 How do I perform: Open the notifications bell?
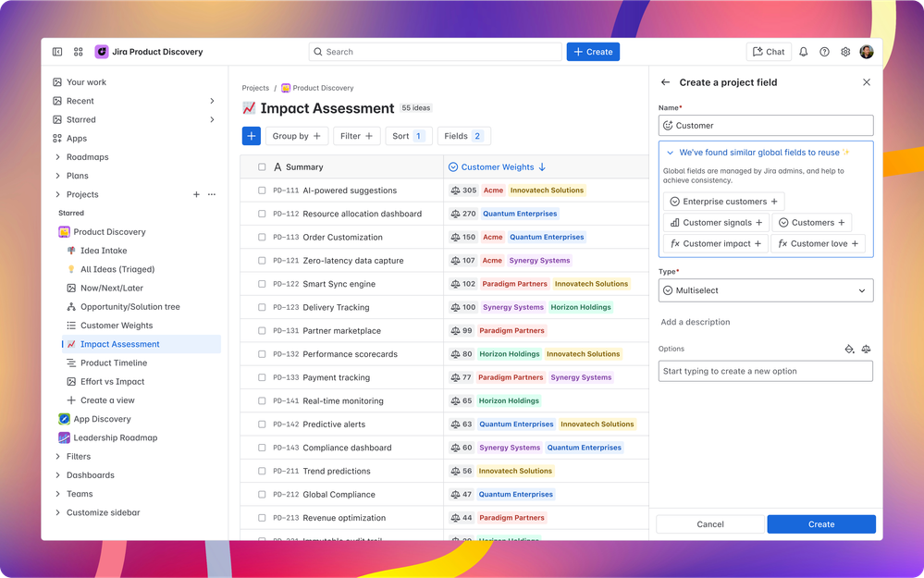803,52
